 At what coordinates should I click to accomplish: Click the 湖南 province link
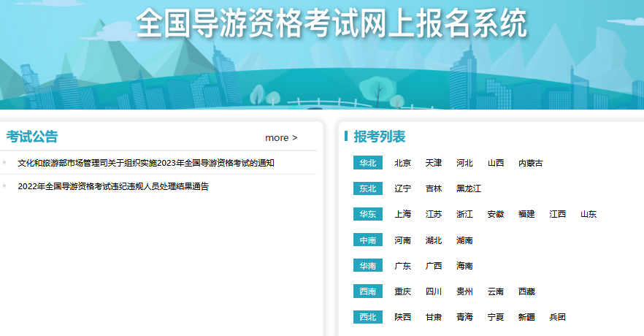pos(464,240)
